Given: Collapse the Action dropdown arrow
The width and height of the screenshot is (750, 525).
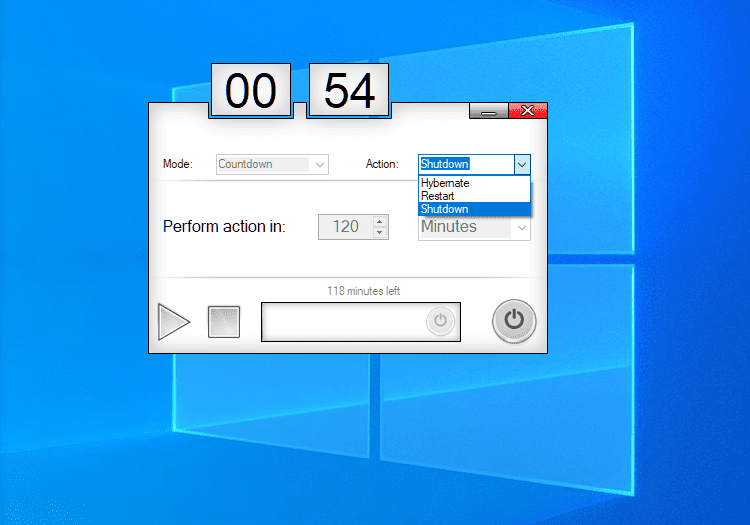Looking at the screenshot, I should [522, 164].
